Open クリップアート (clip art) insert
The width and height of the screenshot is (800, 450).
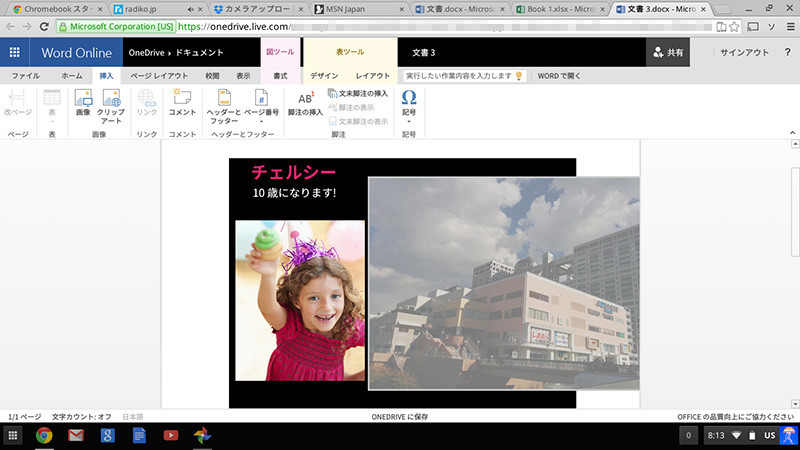[x=110, y=103]
